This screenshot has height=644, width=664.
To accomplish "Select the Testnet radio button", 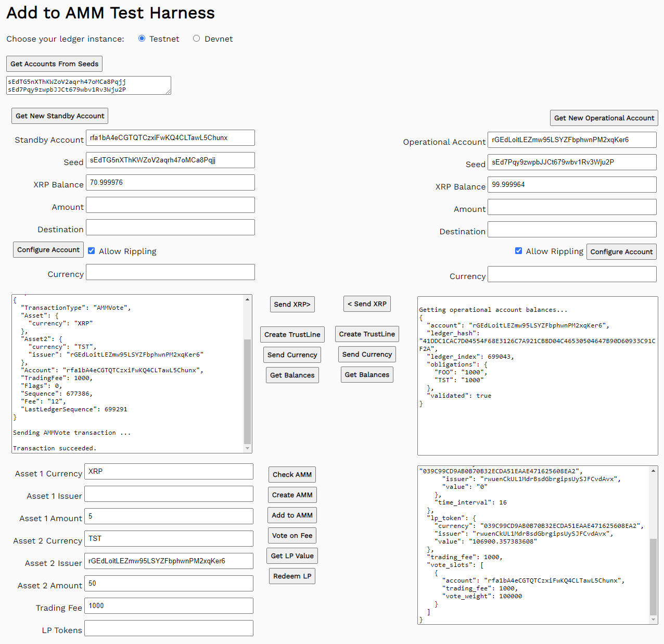I will 142,39.
